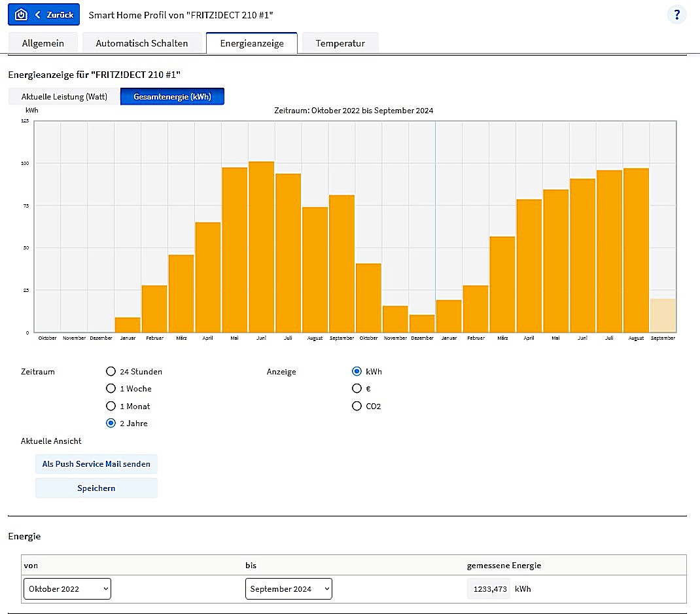Switch to the Temperatur tab
Image resolution: width=700 pixels, height=614 pixels.
[340, 43]
